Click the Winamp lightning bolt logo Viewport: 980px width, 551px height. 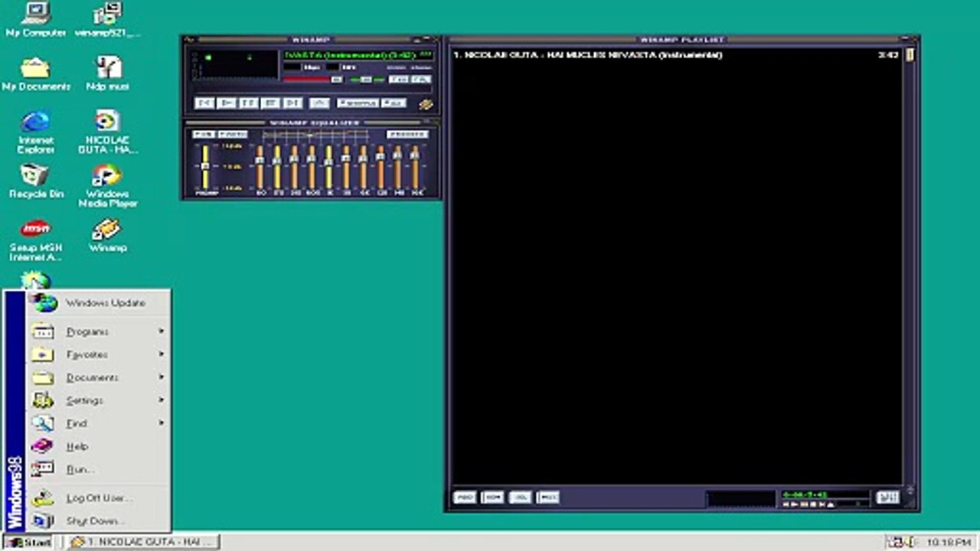pyautogui.click(x=426, y=104)
